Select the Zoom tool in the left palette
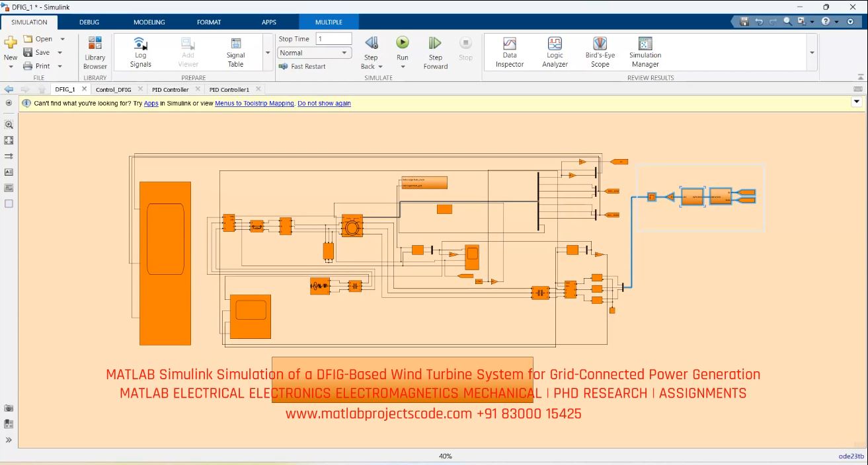Image resolution: width=868 pixels, height=465 pixels. (9, 124)
